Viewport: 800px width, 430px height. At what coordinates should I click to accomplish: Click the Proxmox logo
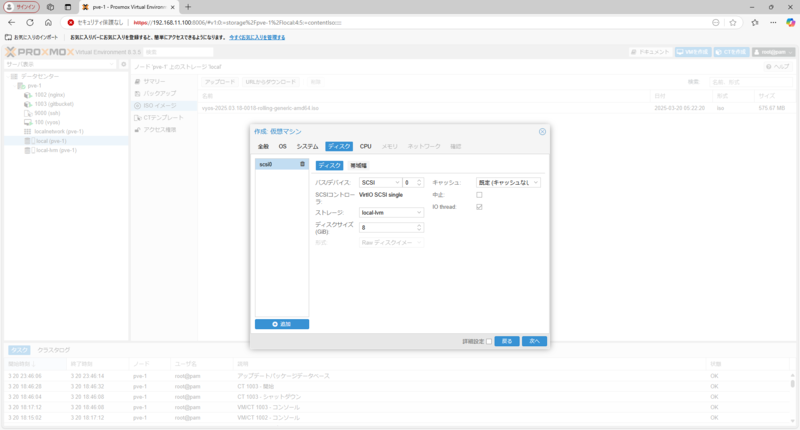[x=39, y=52]
